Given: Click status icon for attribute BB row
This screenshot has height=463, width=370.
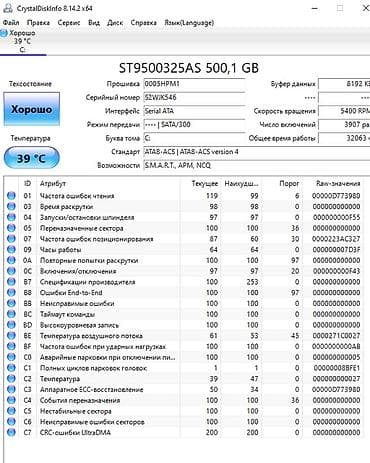Looking at the screenshot, I should click(11, 303).
